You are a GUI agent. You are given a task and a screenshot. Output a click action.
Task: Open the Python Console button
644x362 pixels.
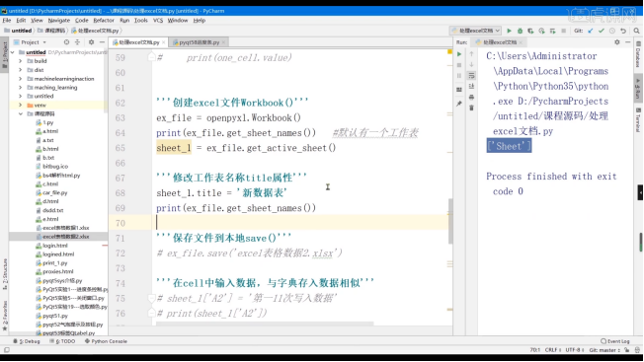point(106,341)
